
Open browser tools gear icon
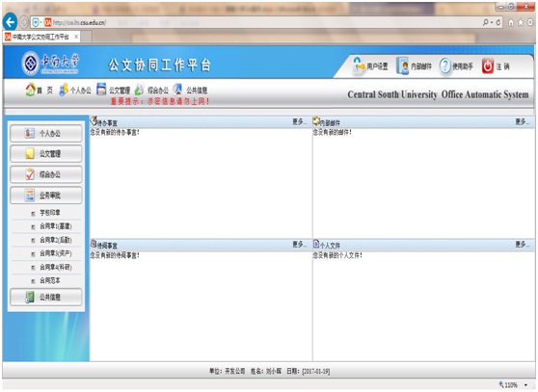click(530, 22)
